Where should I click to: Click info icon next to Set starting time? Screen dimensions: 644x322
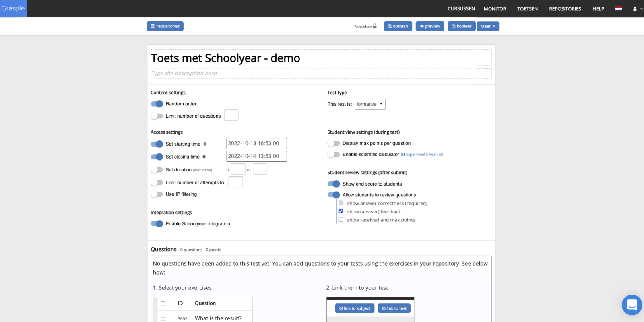click(205, 144)
